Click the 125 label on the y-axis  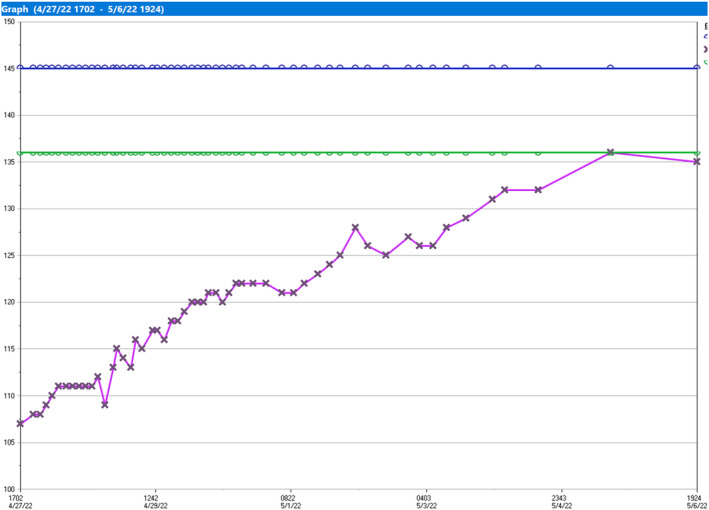(x=8, y=255)
